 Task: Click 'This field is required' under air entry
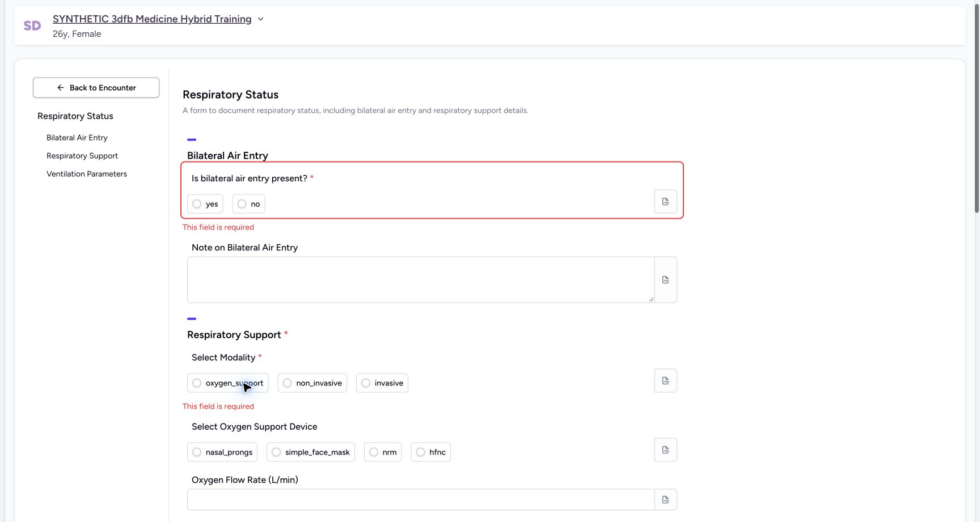pos(218,227)
